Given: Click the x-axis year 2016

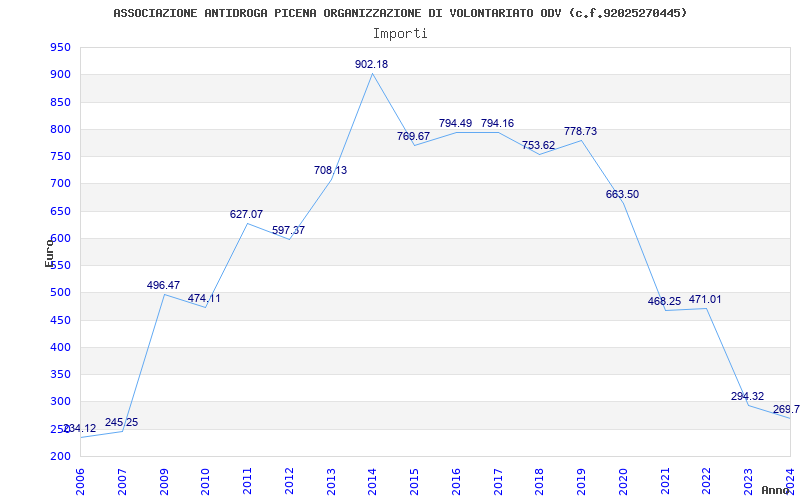Looking at the screenshot, I should pos(456,481).
